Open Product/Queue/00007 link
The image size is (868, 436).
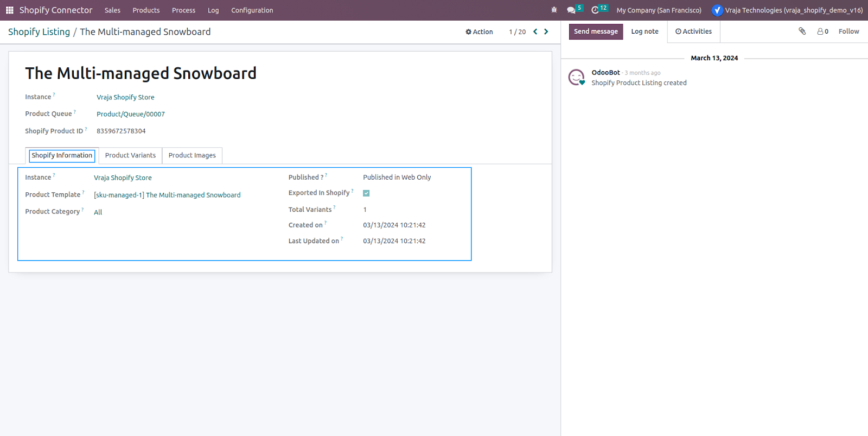[x=131, y=114]
